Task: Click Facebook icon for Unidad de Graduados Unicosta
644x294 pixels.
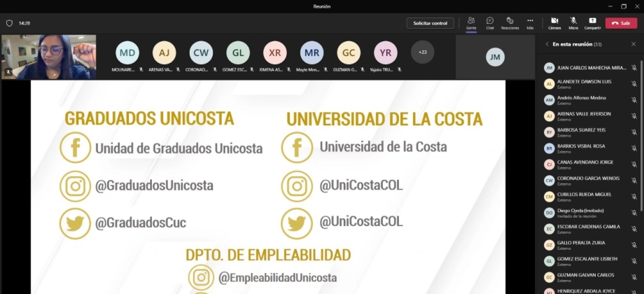Action: pos(75,148)
